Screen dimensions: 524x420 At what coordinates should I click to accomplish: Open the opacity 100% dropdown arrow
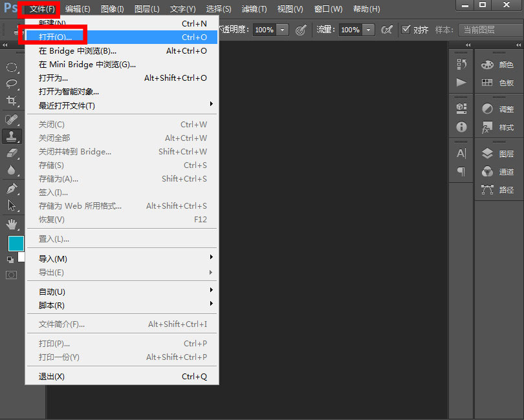click(x=283, y=30)
